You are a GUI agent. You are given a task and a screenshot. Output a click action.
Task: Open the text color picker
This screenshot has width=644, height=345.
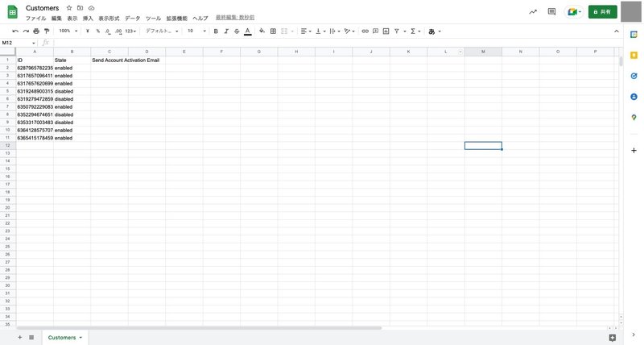coord(248,31)
